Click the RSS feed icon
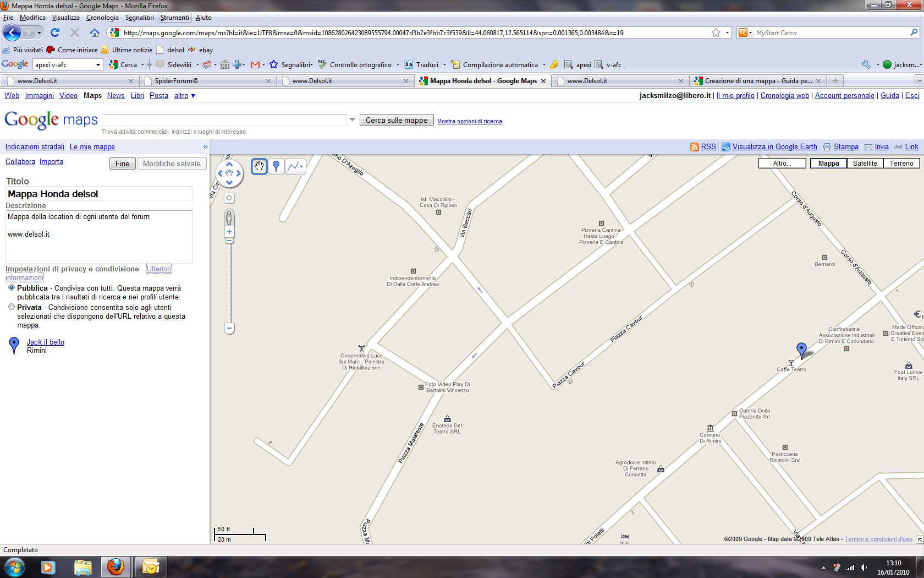Image resolution: width=924 pixels, height=578 pixels. coord(695,146)
